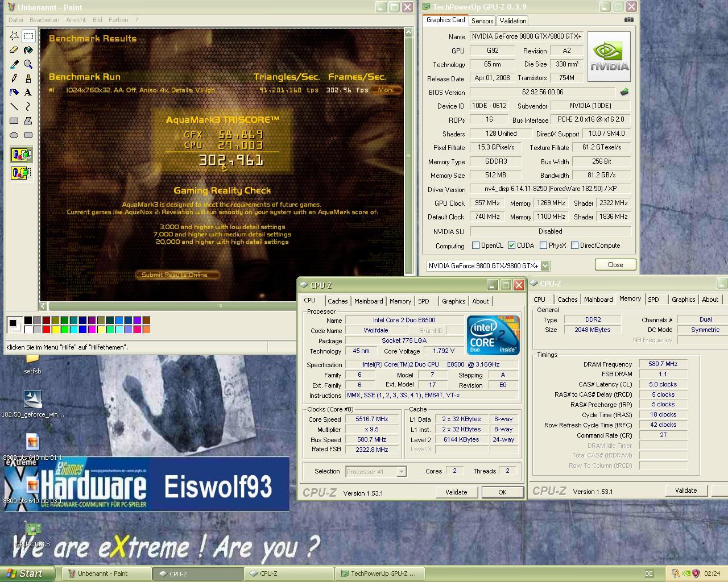Switch to 'Unbenannt - Paint' on the taskbar
Screen dimensions: 728x582
tap(107, 573)
